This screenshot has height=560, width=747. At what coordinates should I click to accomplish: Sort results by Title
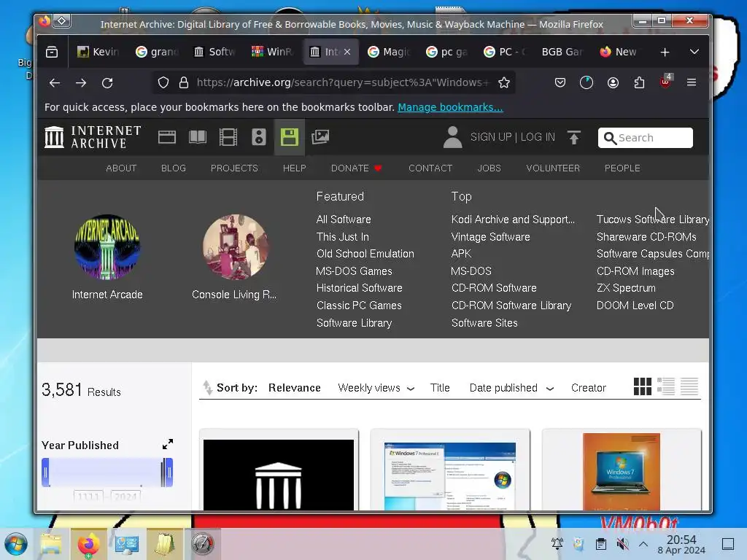click(440, 388)
